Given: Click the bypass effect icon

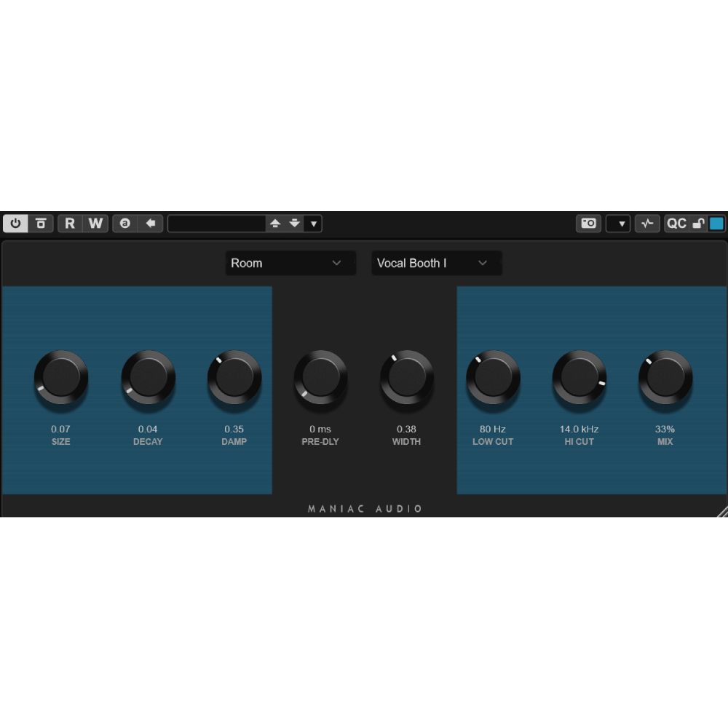Looking at the screenshot, I should click(x=41, y=223).
